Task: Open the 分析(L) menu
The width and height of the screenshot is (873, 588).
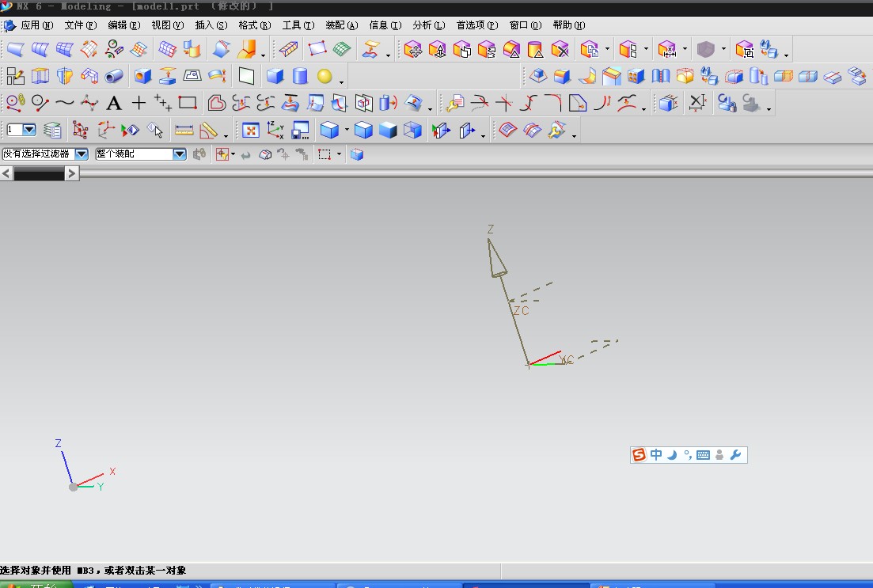Action: (429, 25)
